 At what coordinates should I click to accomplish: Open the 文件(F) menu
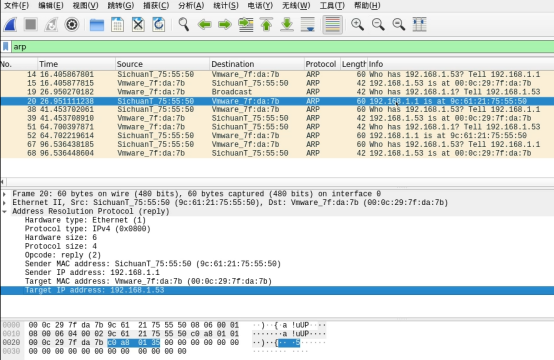click(16, 5)
